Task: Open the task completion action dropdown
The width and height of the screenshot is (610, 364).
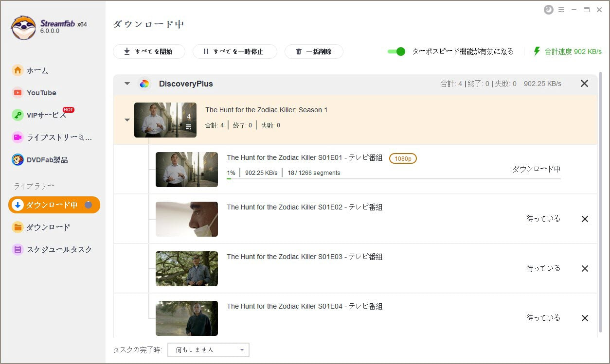Action: tap(208, 350)
